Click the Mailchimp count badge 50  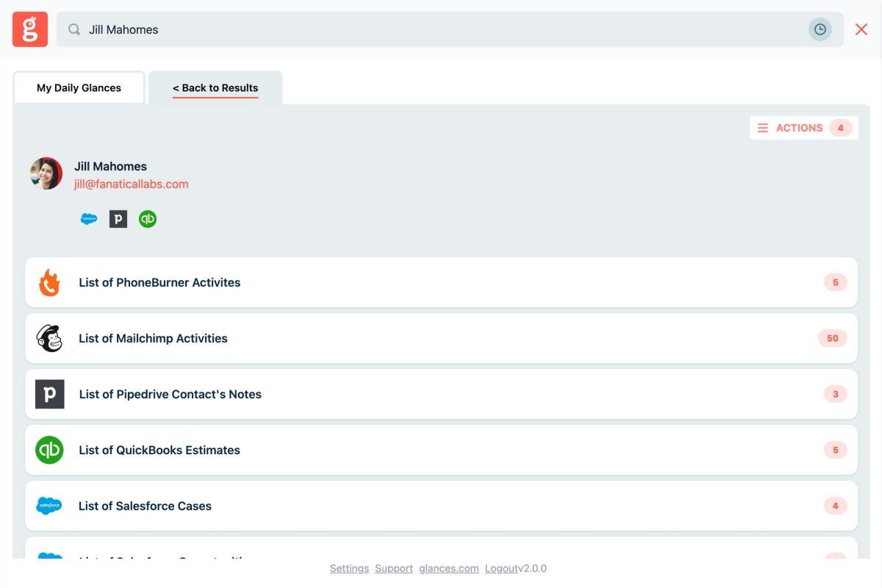click(833, 338)
